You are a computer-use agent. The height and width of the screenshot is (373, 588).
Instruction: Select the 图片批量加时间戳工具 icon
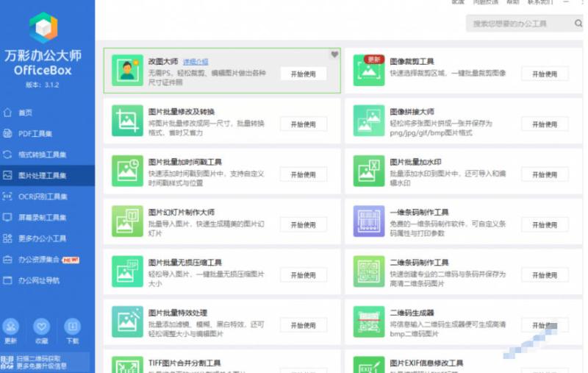[x=127, y=171]
